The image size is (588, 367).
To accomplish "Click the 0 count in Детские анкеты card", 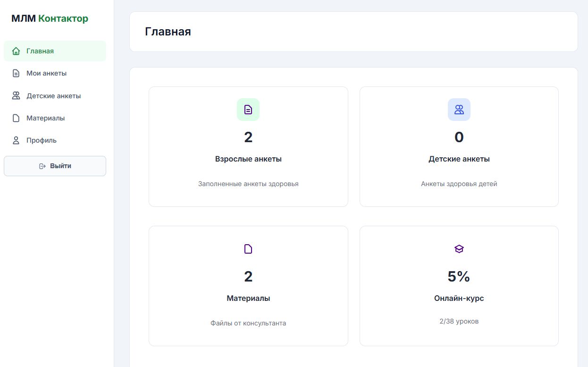I will tap(459, 137).
